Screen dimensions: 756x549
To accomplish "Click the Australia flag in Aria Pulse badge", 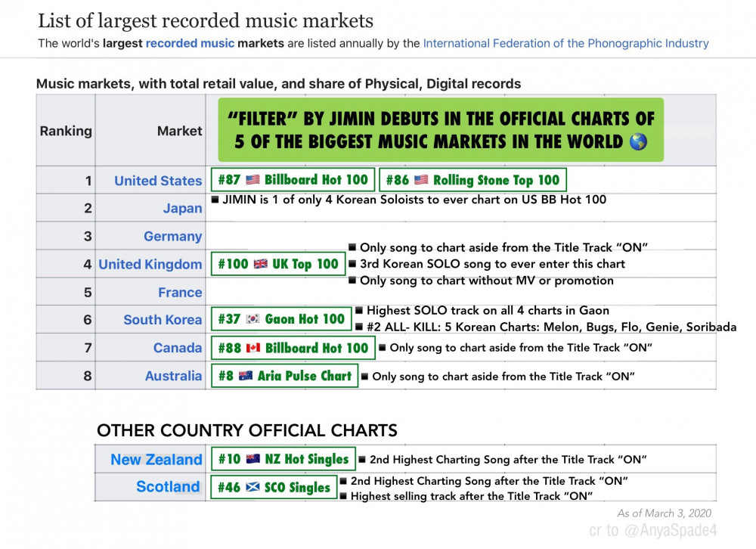I will click(246, 376).
